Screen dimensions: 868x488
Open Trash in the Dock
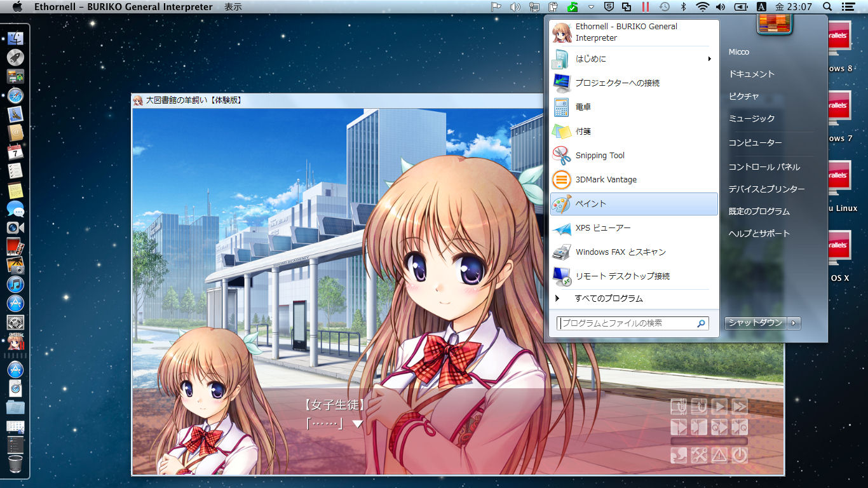[x=16, y=463]
